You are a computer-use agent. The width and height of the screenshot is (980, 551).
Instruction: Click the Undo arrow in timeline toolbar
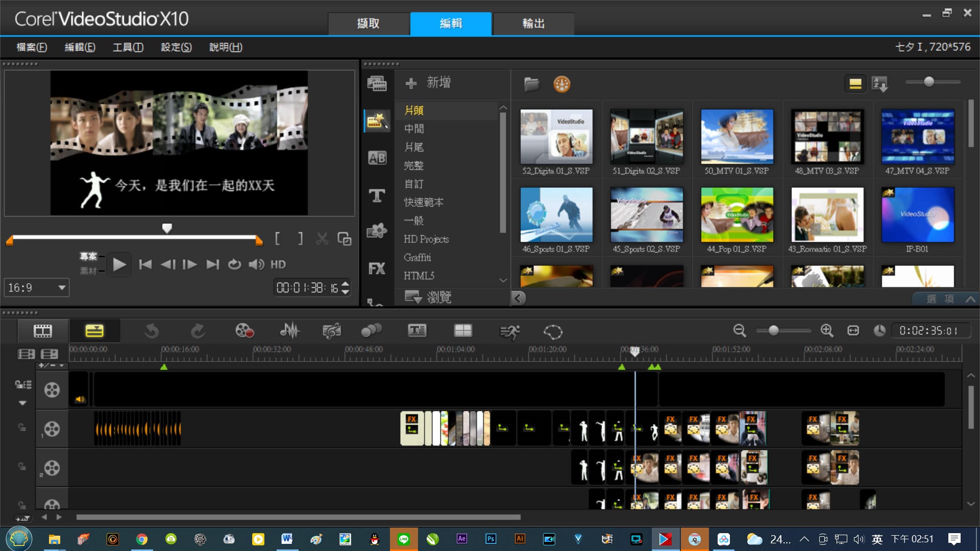pos(151,332)
